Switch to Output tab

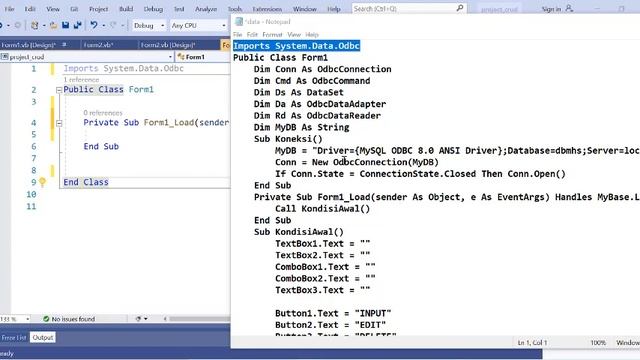pyautogui.click(x=43, y=338)
